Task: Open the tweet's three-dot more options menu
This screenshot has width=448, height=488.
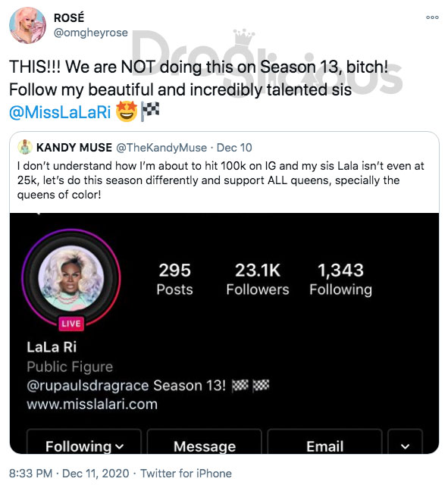Action: pyautogui.click(x=432, y=17)
